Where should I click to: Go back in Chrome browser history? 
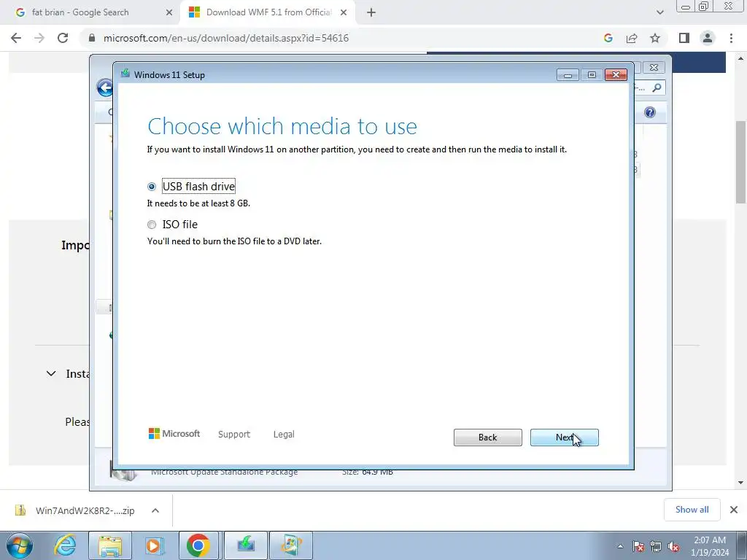click(16, 38)
